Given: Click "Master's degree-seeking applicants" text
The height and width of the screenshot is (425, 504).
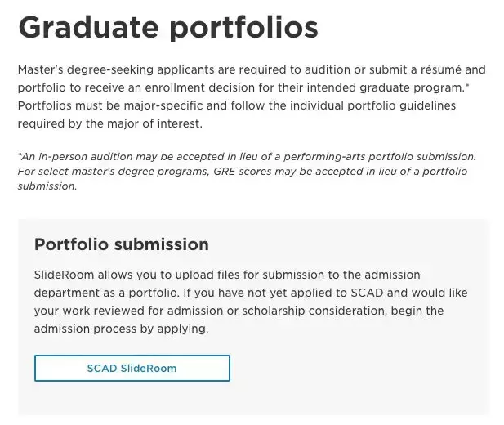Looking at the screenshot, I should pos(110,70).
